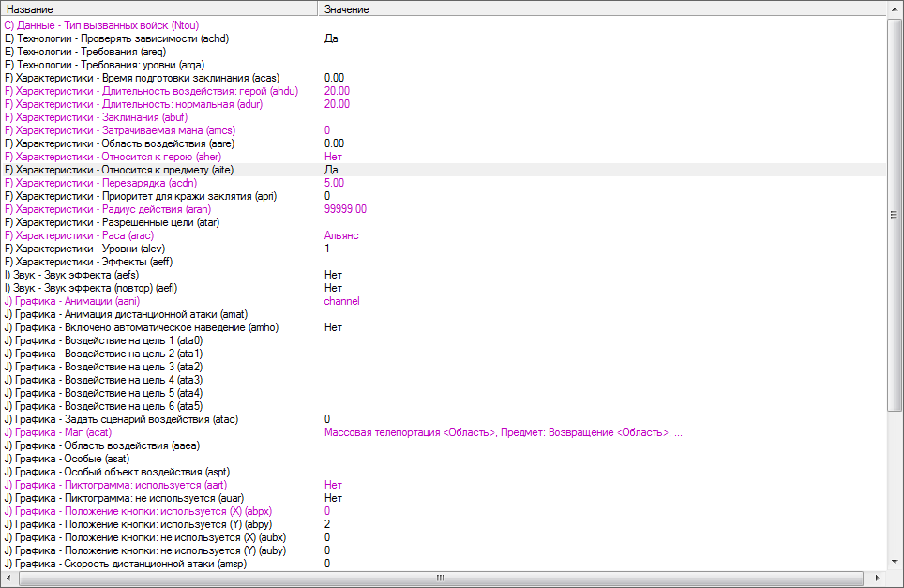
Task: Click value "Да" for Проверять зависимости
Action: coord(331,38)
